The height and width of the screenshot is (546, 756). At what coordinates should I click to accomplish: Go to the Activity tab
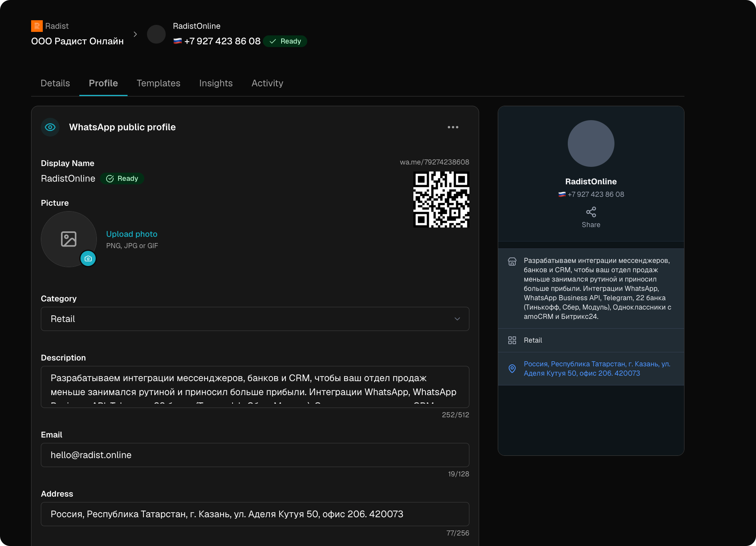(x=268, y=83)
